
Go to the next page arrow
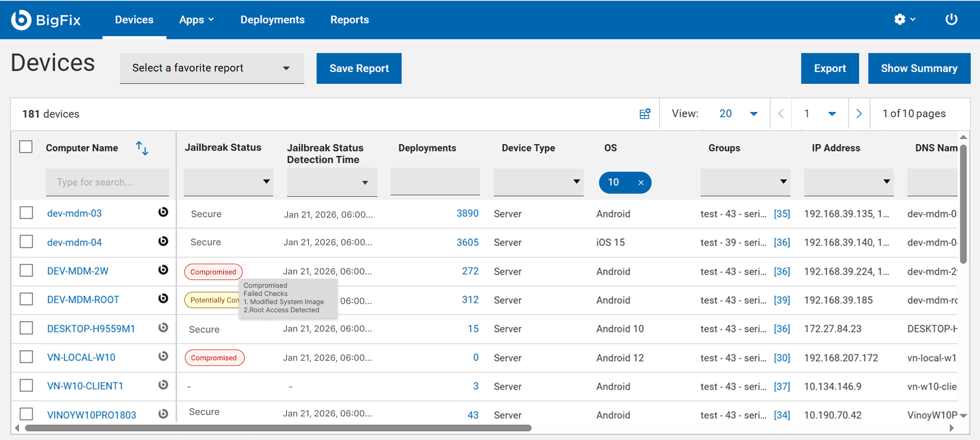[x=859, y=113]
